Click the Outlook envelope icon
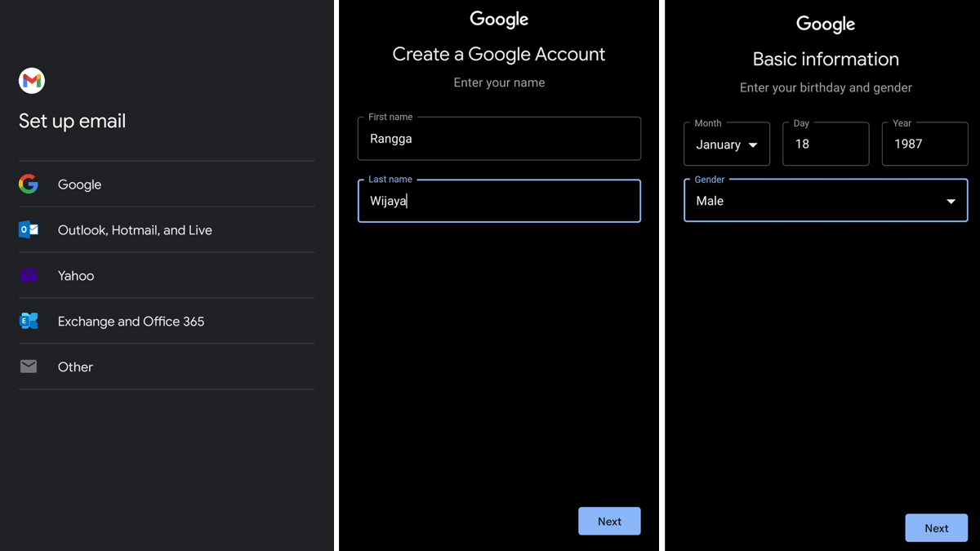Image resolution: width=980 pixels, height=551 pixels. [x=28, y=229]
